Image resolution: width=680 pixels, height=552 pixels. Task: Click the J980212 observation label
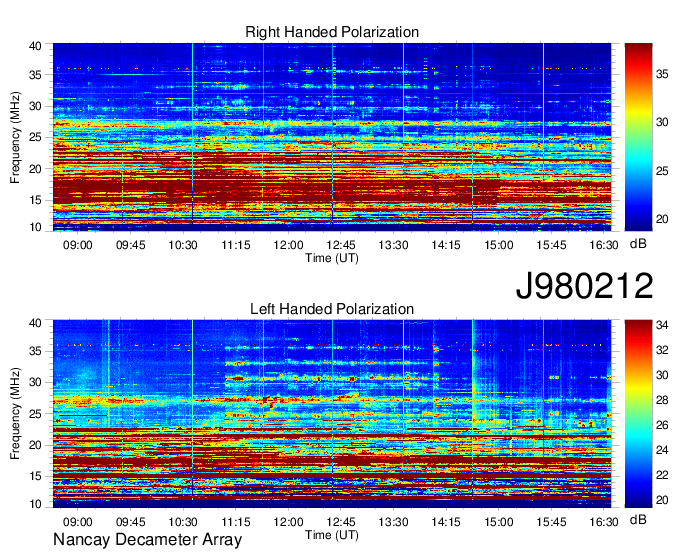point(584,286)
